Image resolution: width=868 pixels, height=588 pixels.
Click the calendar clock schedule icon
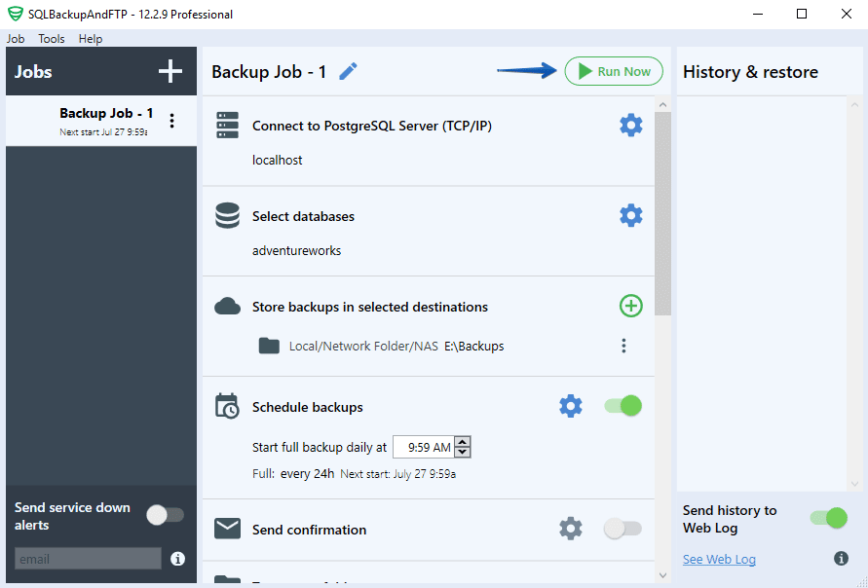[x=227, y=406]
